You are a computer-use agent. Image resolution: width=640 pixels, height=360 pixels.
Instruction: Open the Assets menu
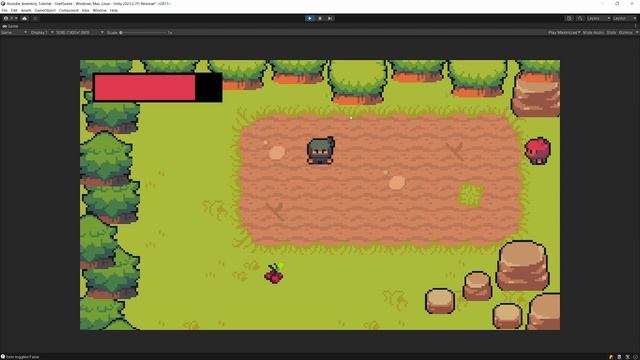[26, 10]
